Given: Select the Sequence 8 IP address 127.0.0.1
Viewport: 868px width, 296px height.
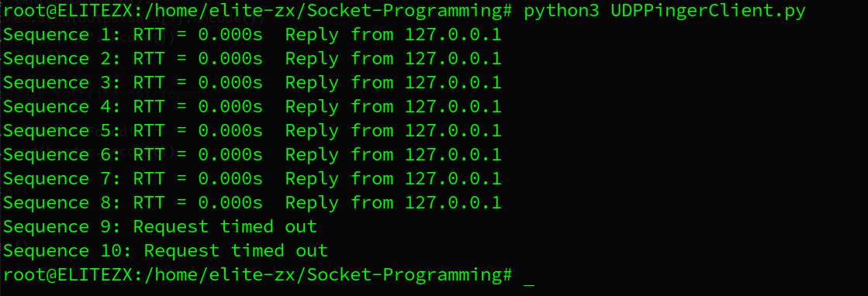Looking at the screenshot, I should (453, 202).
